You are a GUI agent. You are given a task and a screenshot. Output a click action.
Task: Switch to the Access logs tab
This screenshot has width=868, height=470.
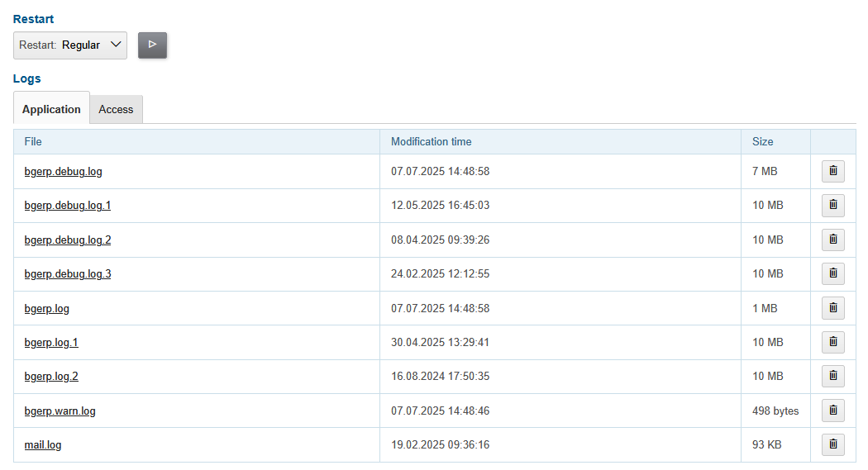point(116,109)
